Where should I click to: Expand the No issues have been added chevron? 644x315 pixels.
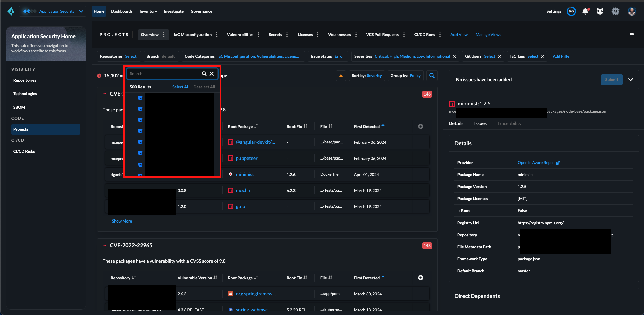(631, 80)
